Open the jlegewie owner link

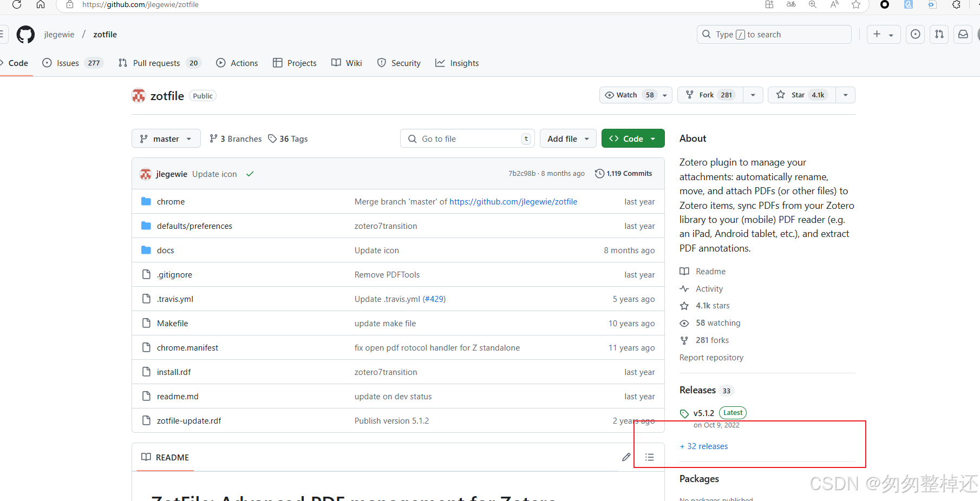(x=59, y=34)
